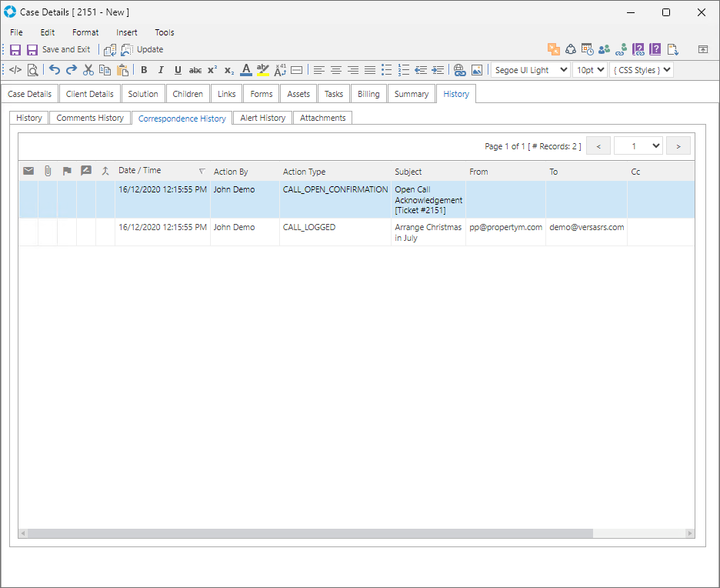Click the Cut scissors icon
Image resolution: width=720 pixels, height=588 pixels.
88,70
